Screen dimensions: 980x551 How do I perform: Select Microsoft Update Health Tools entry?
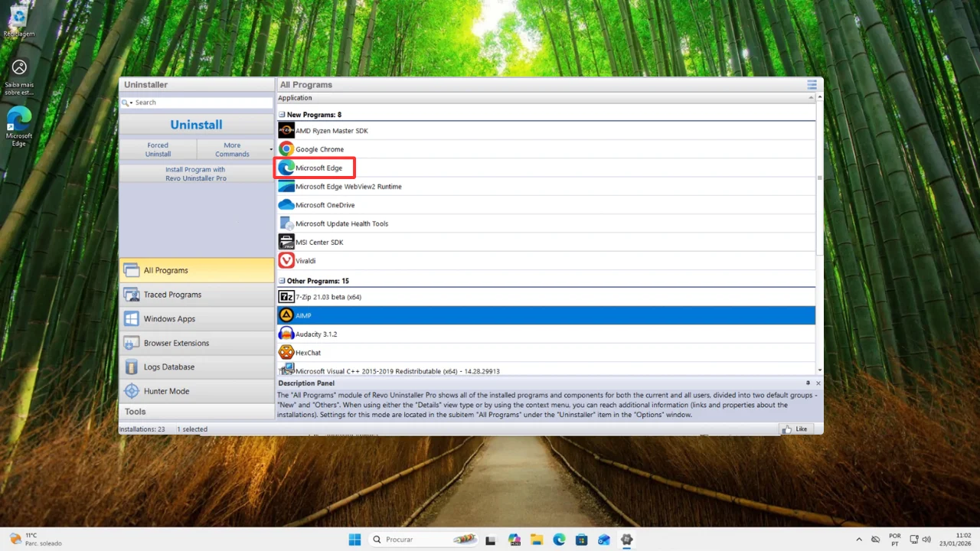point(546,223)
